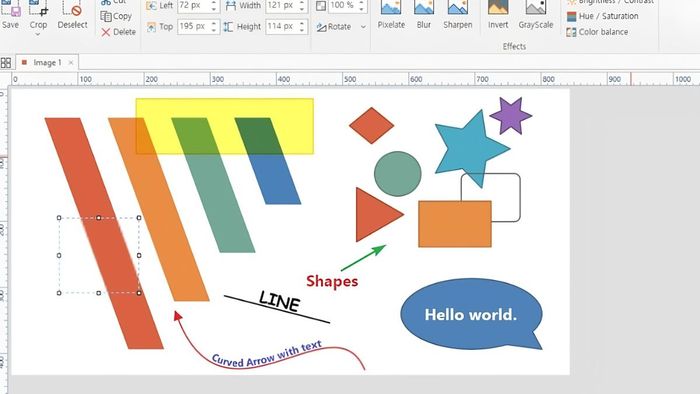Screen dimensions: 700x394
Task: Click the teal parallelogram stripe
Action: 213,185
